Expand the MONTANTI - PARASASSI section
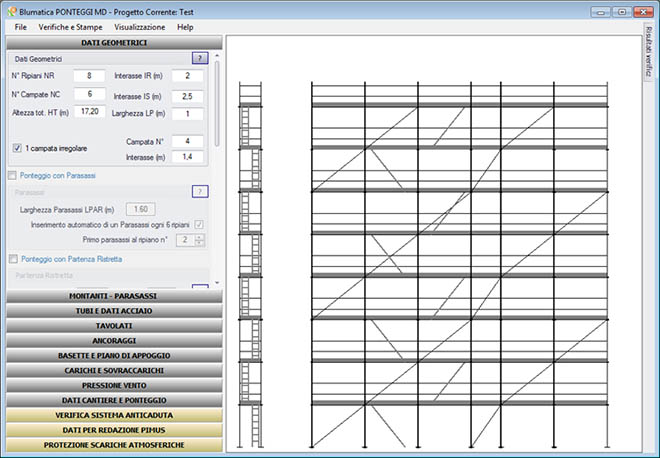The height and width of the screenshot is (458, 660). coord(111,297)
